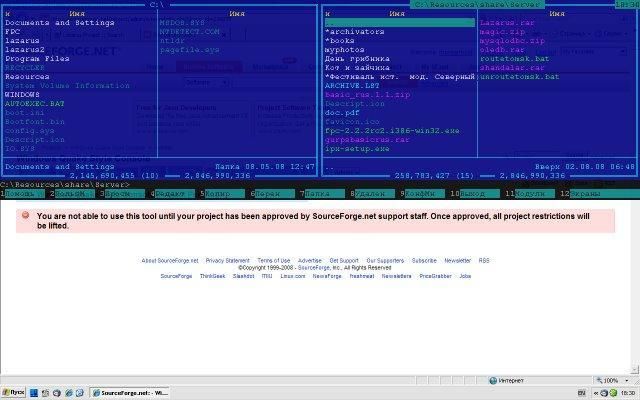
Task: Select the boot.ini file
Action: (25, 113)
